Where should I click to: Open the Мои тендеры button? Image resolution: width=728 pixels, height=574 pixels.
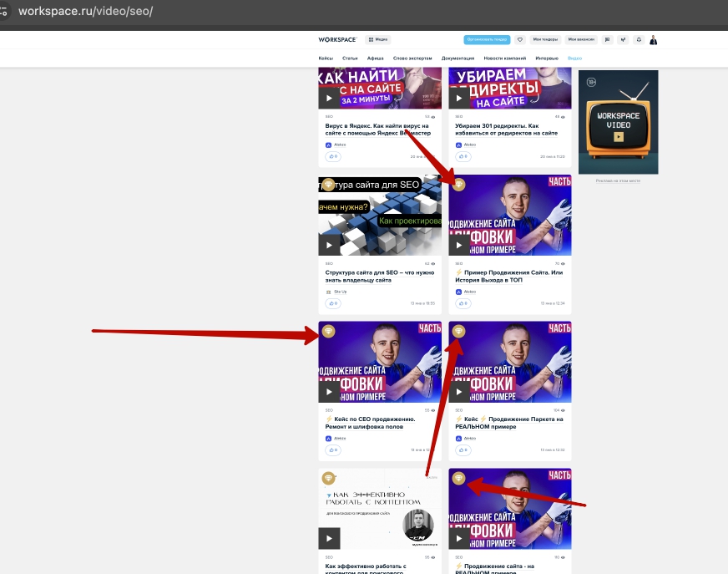(545, 39)
